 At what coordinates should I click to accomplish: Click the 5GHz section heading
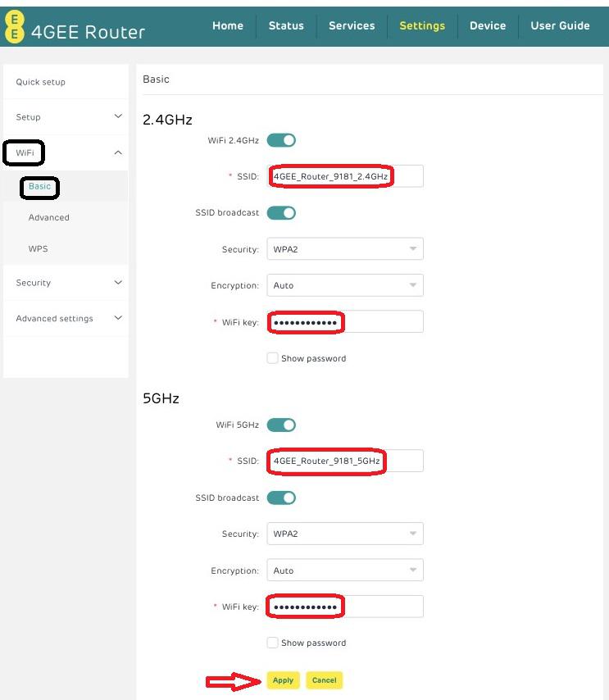(x=161, y=398)
